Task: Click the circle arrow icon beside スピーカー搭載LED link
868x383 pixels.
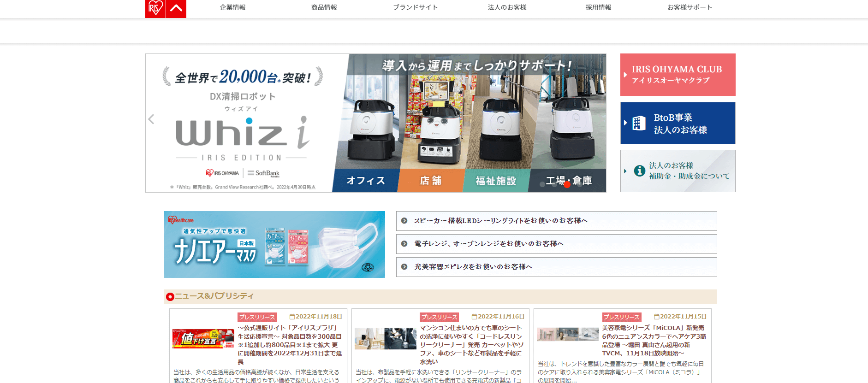Action: [404, 221]
